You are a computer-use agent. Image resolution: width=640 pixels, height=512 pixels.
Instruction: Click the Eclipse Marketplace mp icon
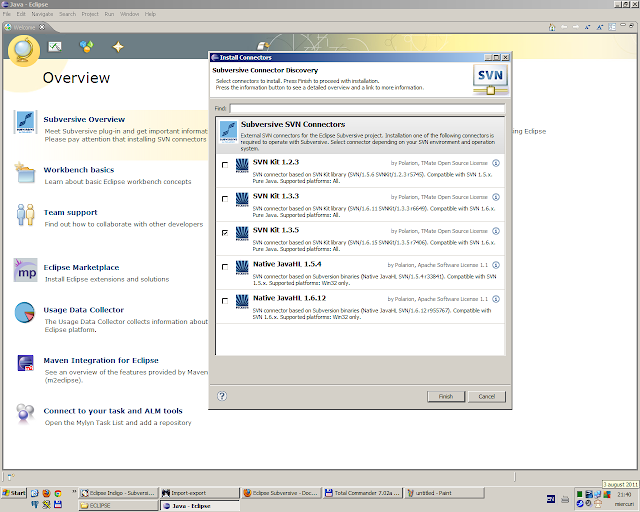pos(26,270)
